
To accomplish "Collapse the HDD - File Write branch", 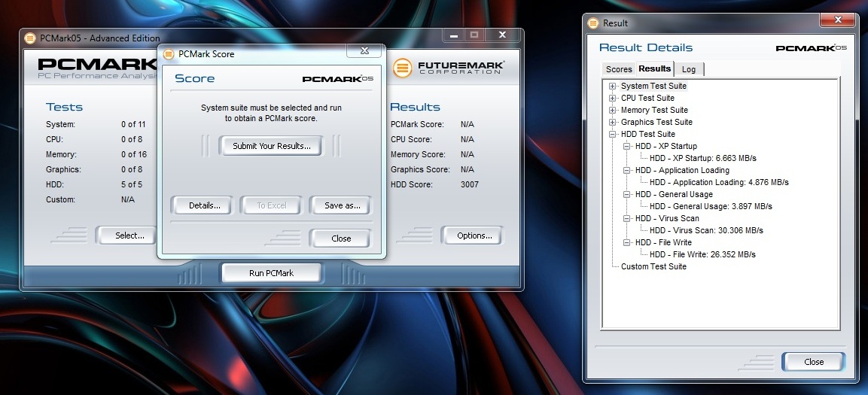I will (626, 243).
